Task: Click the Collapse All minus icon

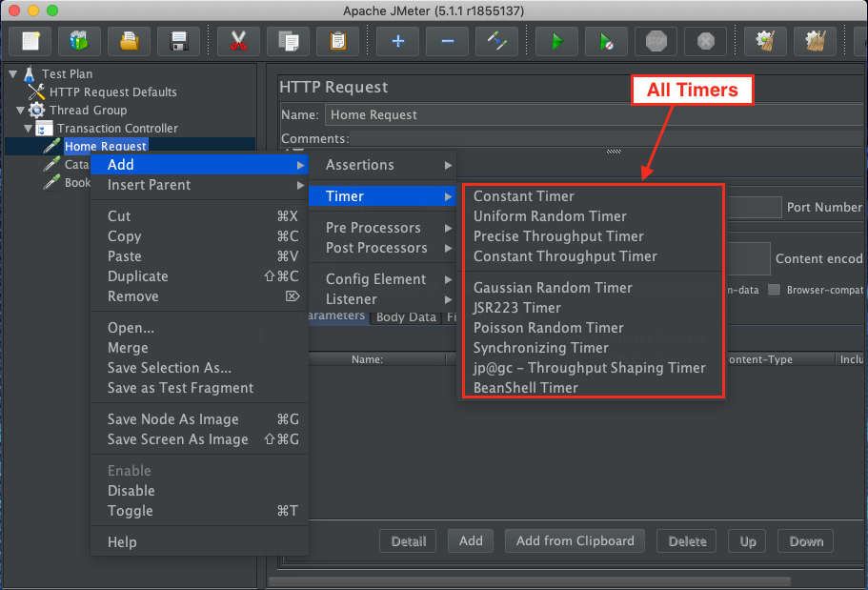Action: (x=447, y=42)
